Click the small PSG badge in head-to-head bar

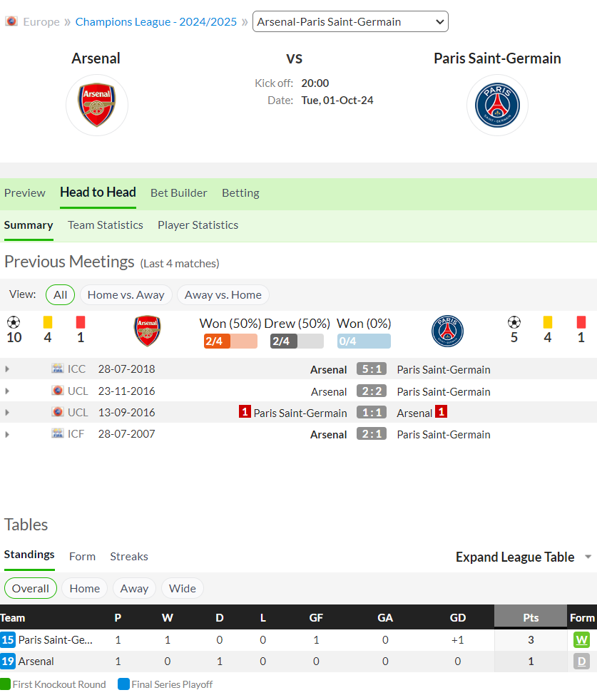(447, 331)
